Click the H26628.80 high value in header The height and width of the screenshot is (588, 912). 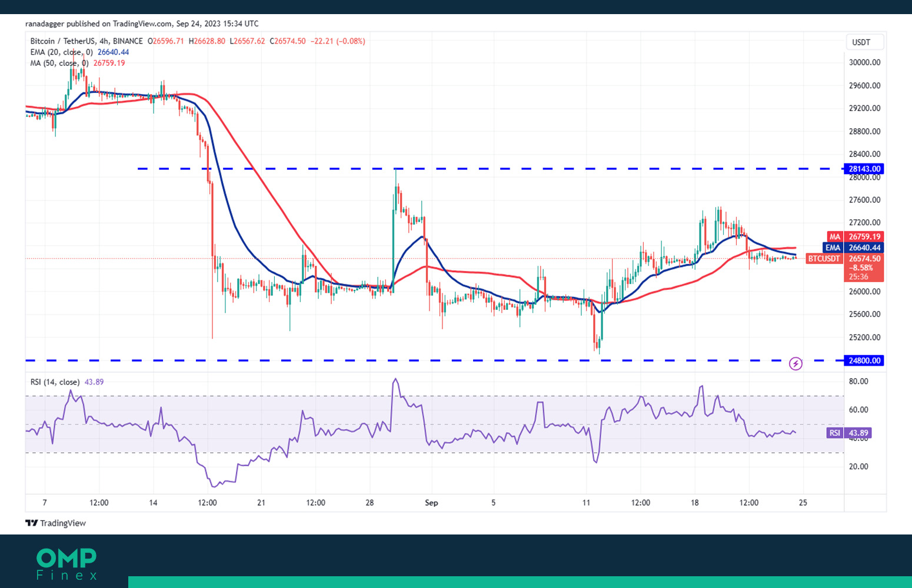tap(207, 41)
